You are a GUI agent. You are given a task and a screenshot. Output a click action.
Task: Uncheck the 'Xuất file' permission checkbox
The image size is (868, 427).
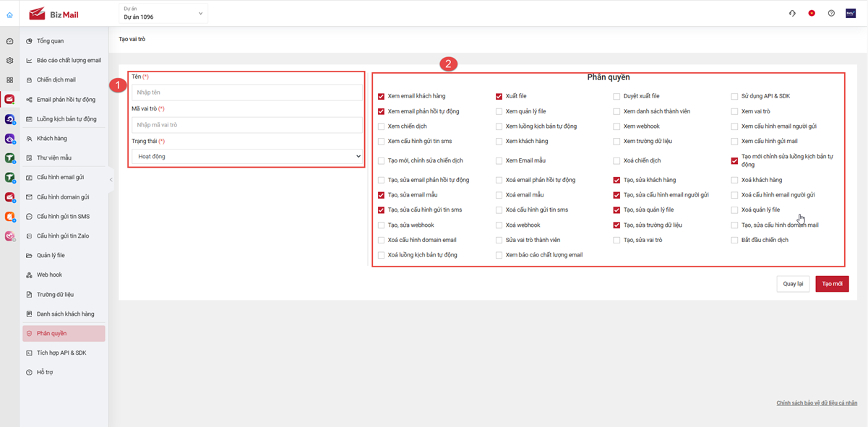tap(499, 96)
